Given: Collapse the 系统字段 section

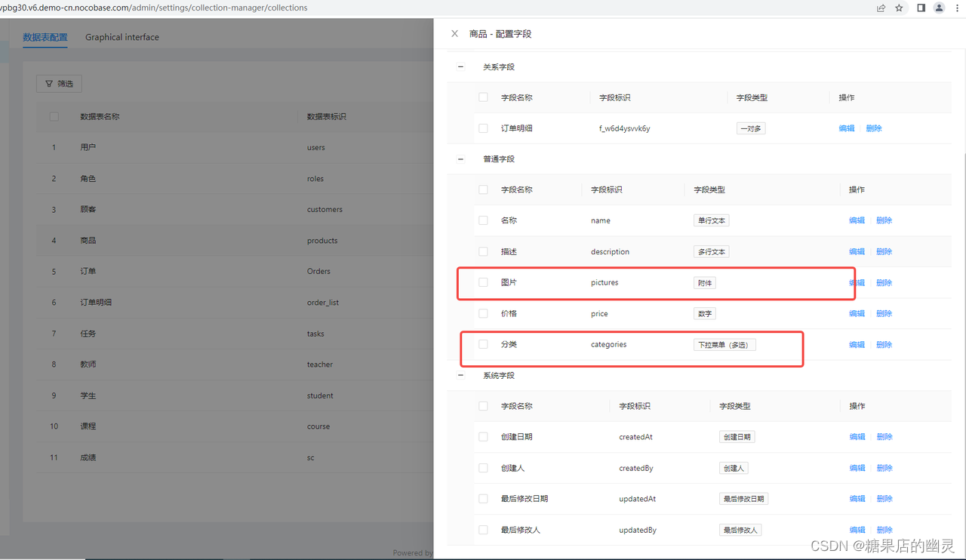Looking at the screenshot, I should click(x=460, y=375).
